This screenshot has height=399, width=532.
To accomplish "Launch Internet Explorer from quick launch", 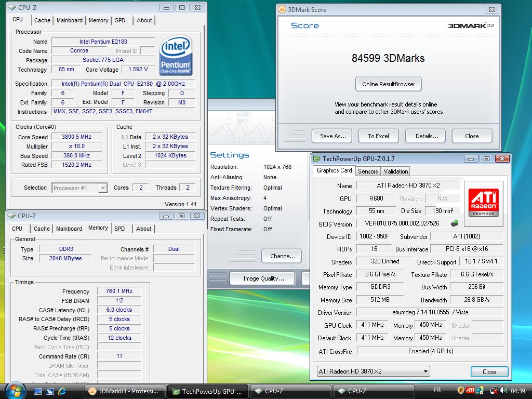I will coord(62,392).
